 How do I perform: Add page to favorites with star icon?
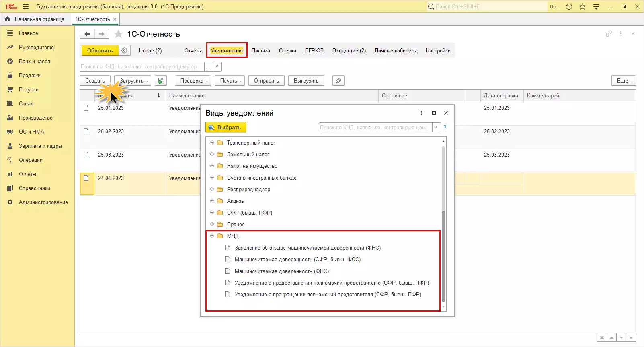tap(118, 34)
